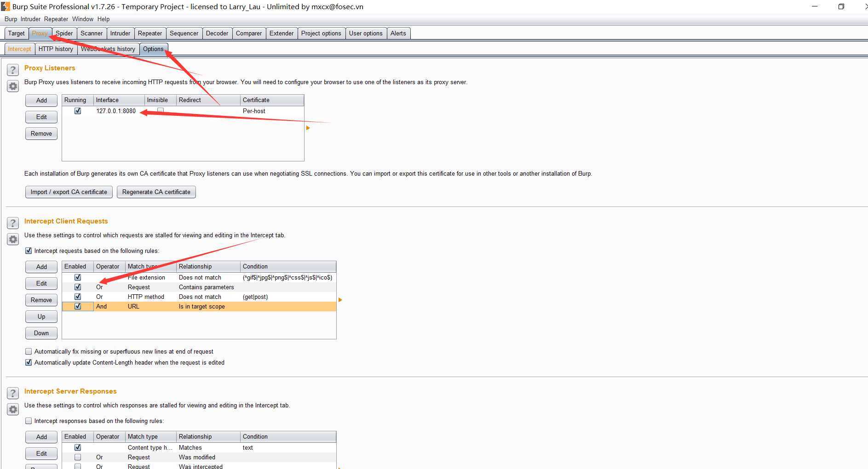Screen dimensions: 868x469
Task: Open the Repeater menu
Action: (56, 19)
